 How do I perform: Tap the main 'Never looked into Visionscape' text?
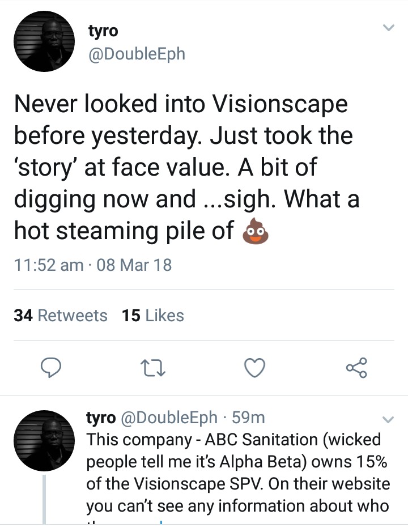(x=187, y=167)
